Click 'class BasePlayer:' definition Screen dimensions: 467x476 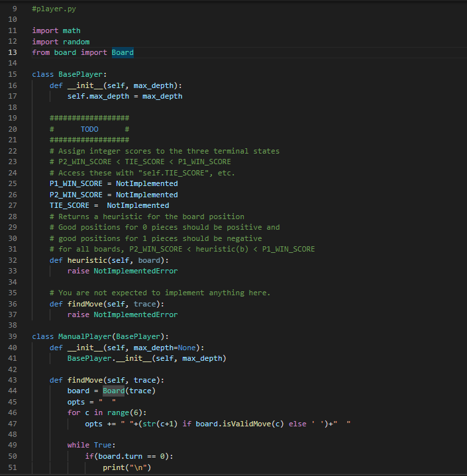click(x=70, y=74)
